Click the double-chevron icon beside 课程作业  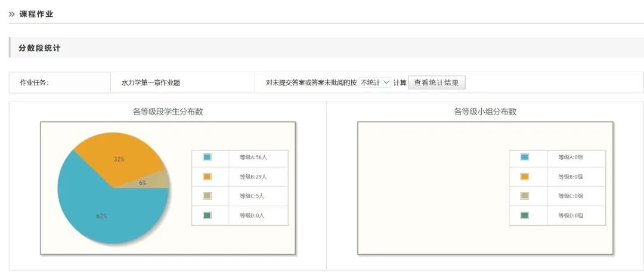click(12, 14)
